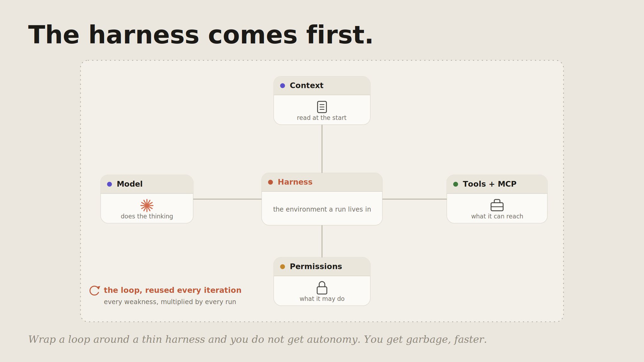The image size is (644, 362).
Task: Click the green dot beside Tools + MCP
Action: pos(455,184)
